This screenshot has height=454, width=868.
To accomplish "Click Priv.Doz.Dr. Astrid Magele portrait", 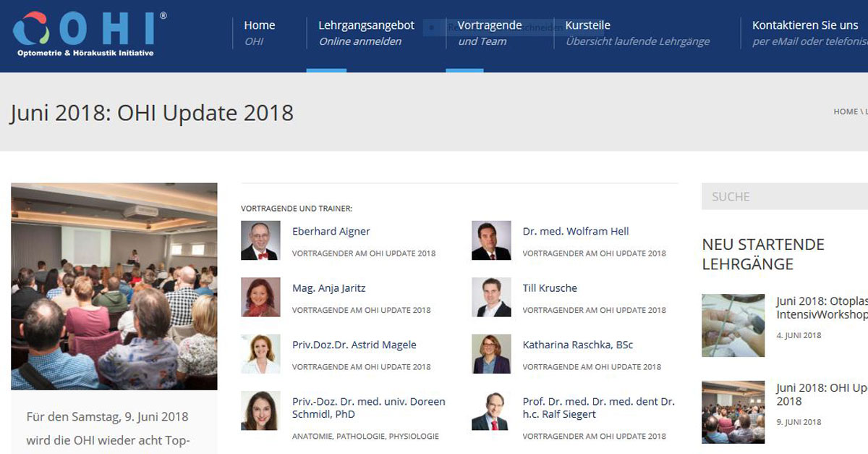I will 260,353.
